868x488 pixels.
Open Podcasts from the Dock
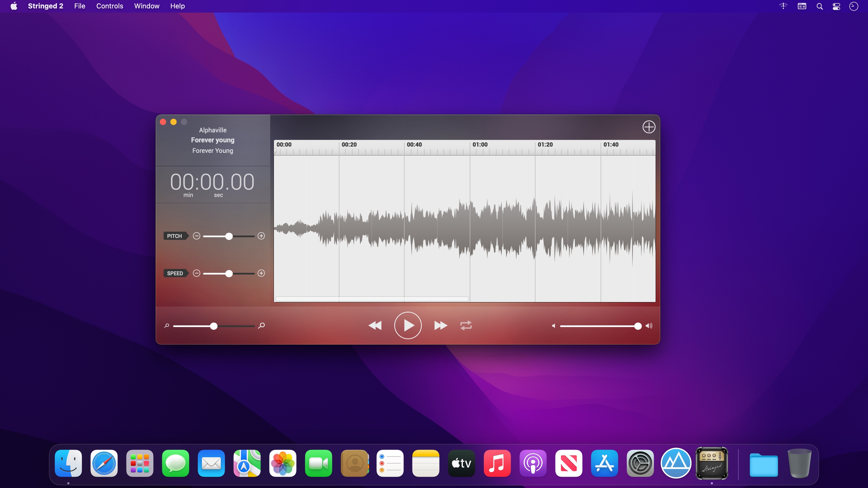point(533,463)
